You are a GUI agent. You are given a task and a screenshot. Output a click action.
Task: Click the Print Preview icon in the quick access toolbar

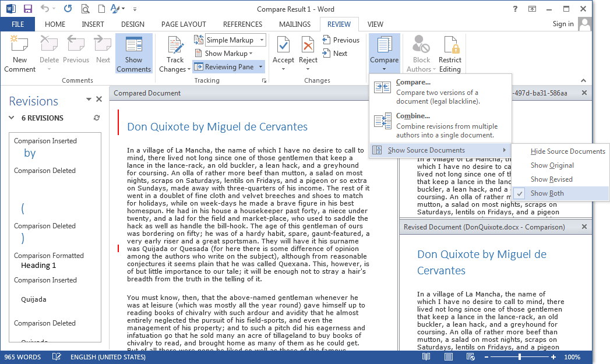click(85, 9)
